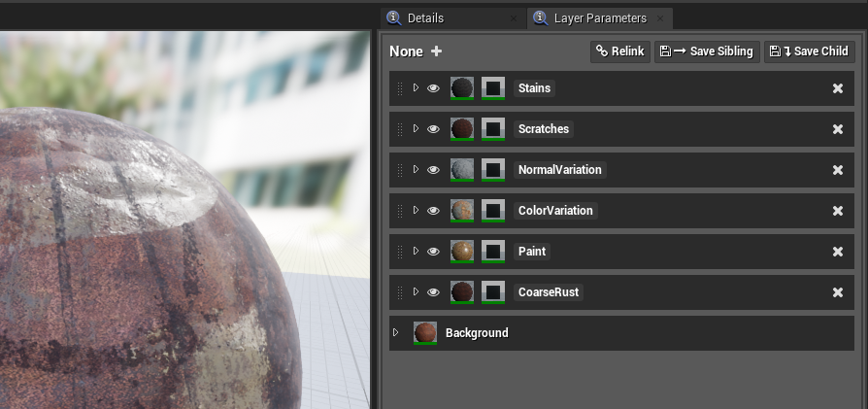Click the CoarseRust layer drag handle

click(399, 292)
